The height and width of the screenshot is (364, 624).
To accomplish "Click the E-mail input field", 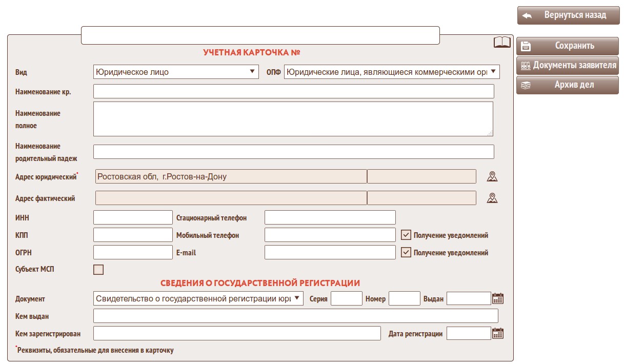I will tap(330, 252).
